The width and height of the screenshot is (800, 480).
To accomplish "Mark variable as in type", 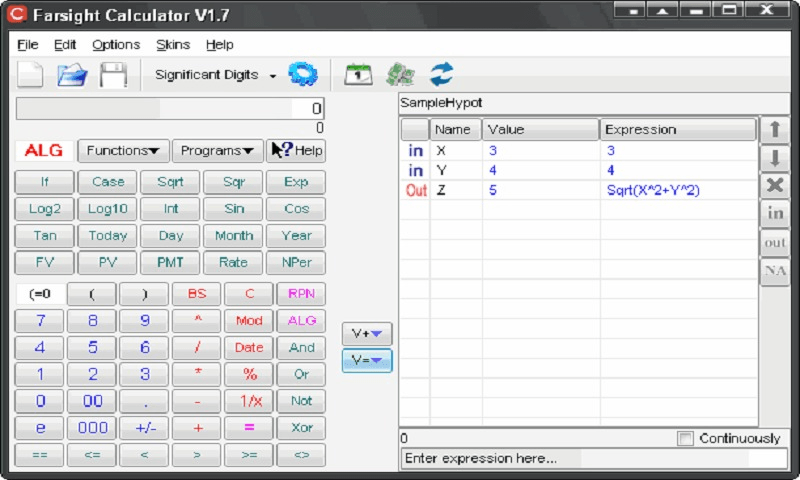I will click(775, 213).
